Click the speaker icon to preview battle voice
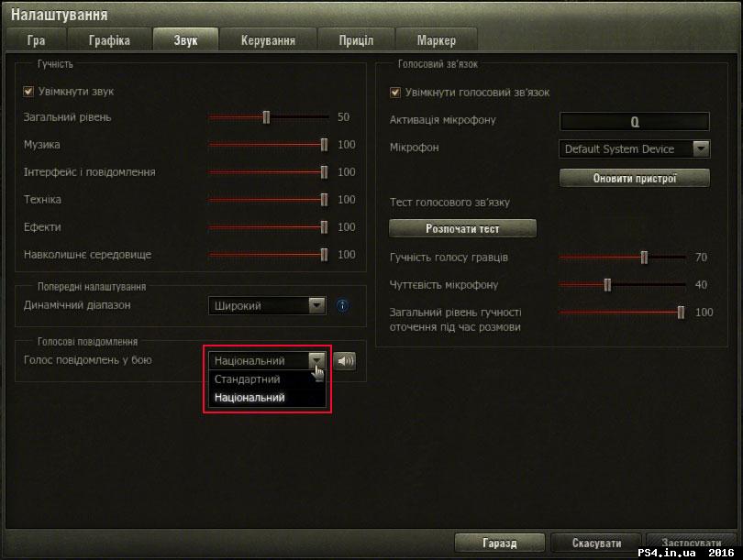The width and height of the screenshot is (743, 560). [345, 360]
